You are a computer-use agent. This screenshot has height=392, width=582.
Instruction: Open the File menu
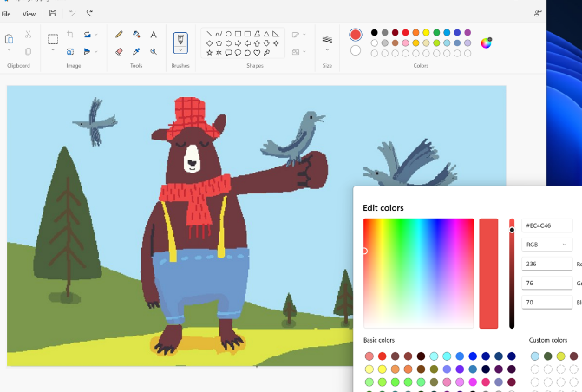pos(6,14)
